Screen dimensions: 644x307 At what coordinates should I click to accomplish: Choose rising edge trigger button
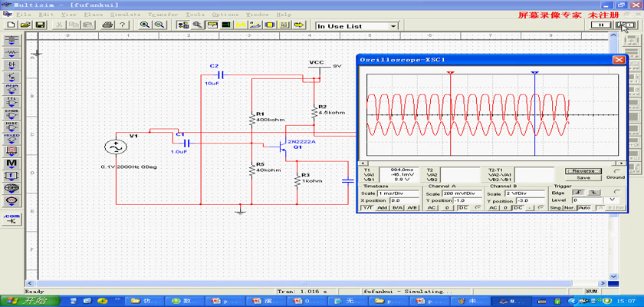(x=578, y=193)
